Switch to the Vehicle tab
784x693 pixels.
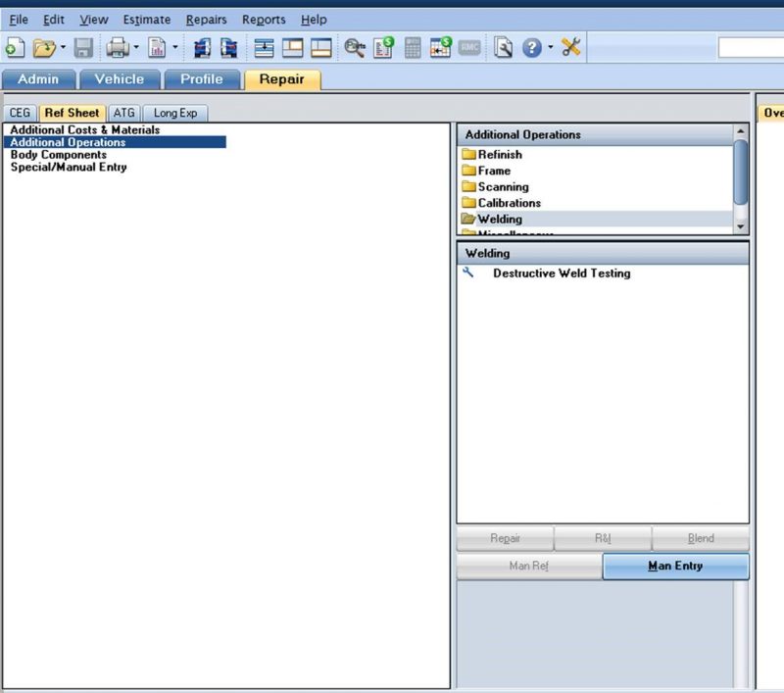pos(120,79)
